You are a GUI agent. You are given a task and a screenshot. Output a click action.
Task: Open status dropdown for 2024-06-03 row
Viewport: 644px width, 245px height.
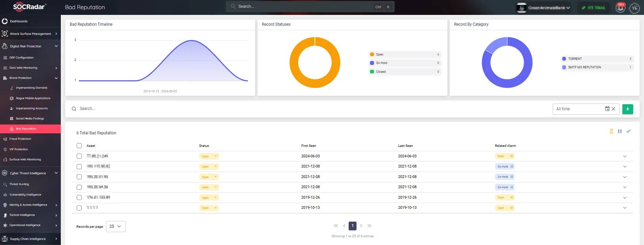pos(209,156)
